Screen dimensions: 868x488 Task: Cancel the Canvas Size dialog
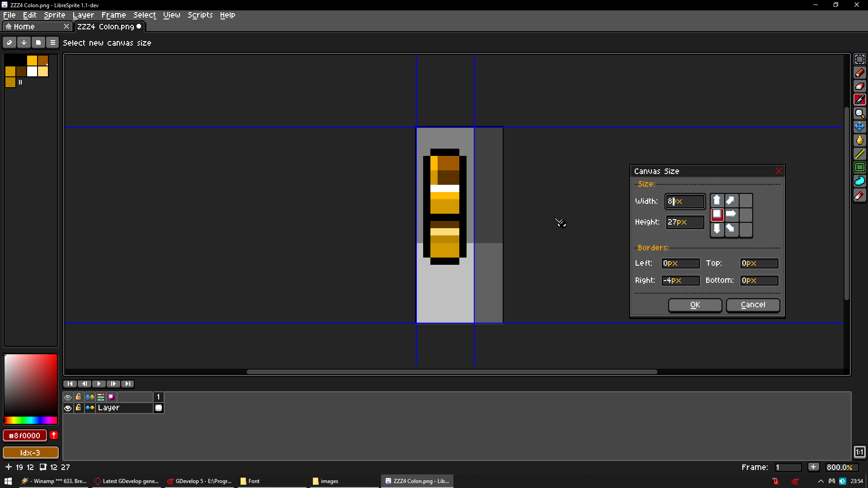pyautogui.click(x=753, y=305)
